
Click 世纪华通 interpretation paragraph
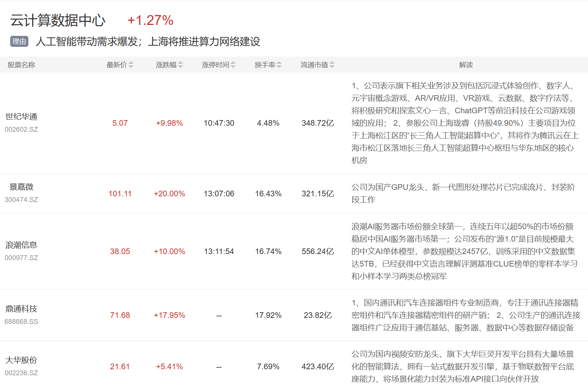point(465,123)
